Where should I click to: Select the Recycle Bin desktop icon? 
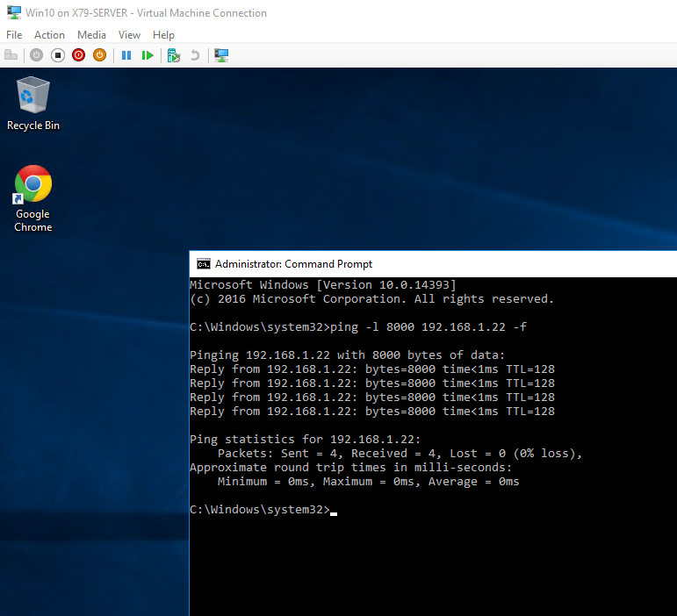33,102
